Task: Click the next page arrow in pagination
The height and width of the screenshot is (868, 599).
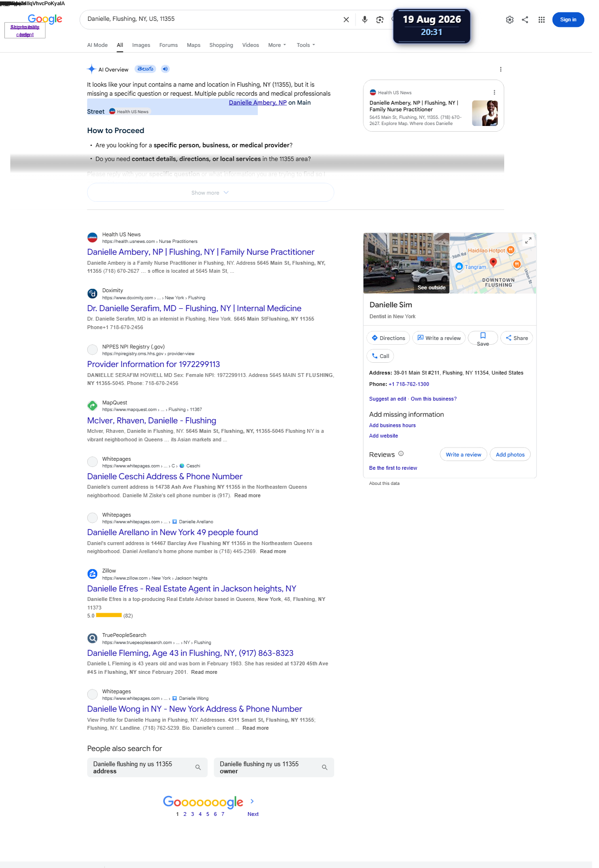Action: (x=252, y=801)
